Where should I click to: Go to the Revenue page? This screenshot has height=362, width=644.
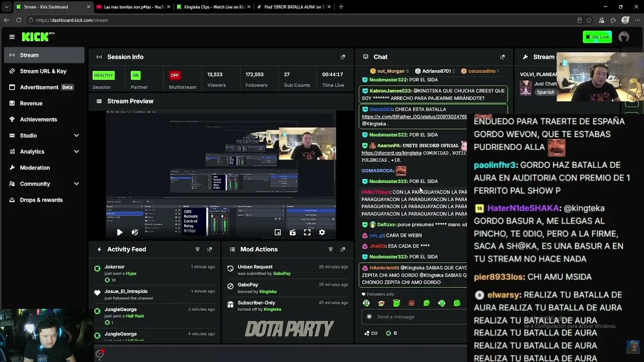click(x=44, y=103)
